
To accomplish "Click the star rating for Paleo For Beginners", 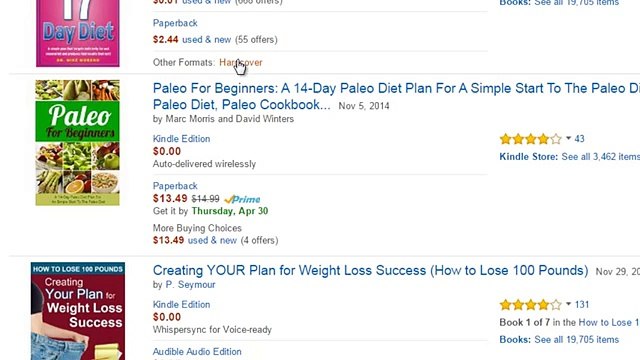I will (531, 139).
